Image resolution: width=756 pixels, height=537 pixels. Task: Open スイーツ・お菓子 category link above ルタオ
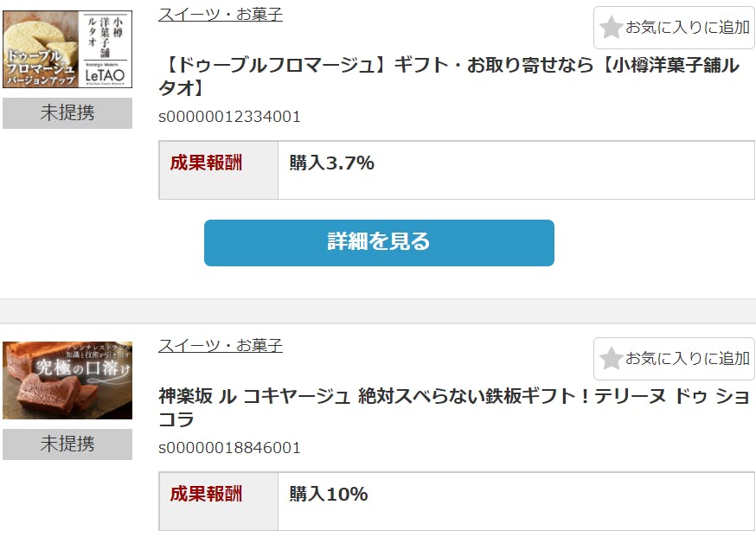(221, 14)
